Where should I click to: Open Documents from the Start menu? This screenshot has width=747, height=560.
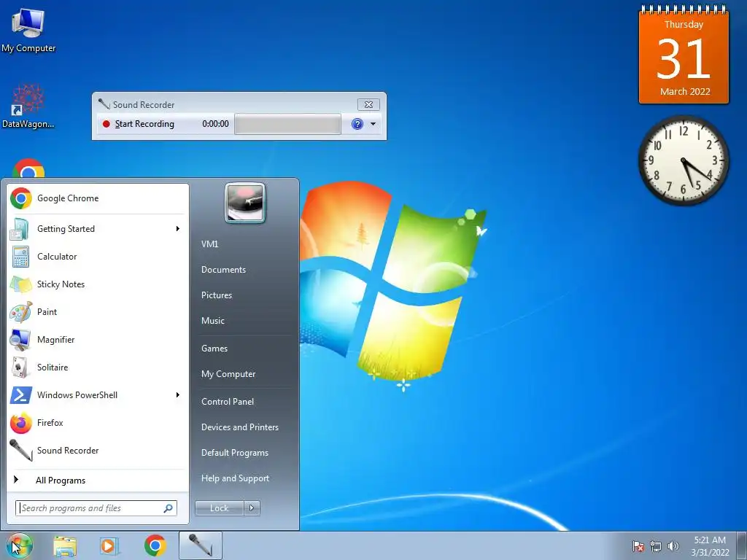pyautogui.click(x=223, y=270)
